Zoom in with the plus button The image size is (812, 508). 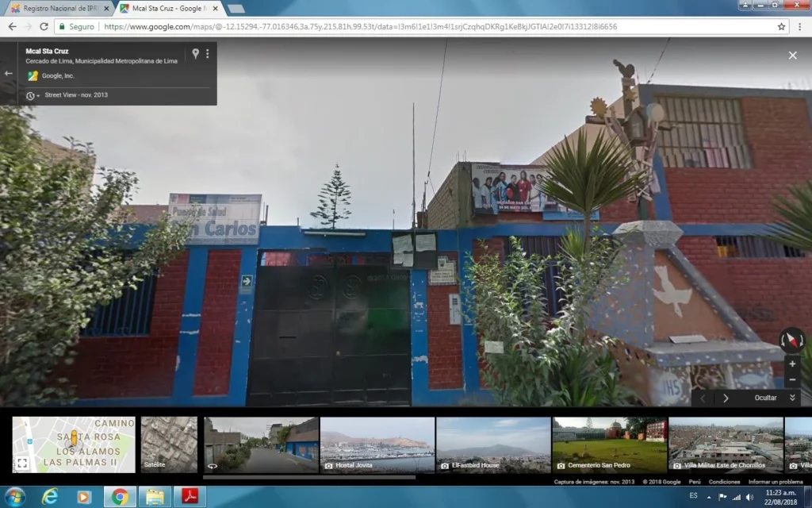click(x=792, y=364)
